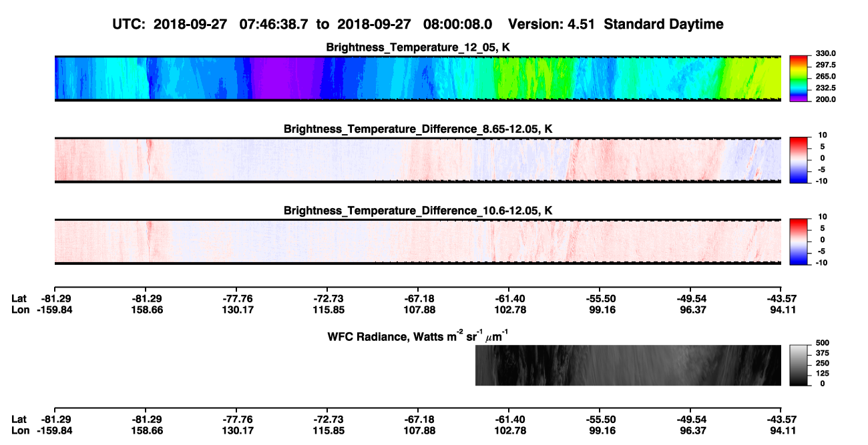Click the end time '08:00:08.0' in header
868x445 pixels.
tap(458, 24)
